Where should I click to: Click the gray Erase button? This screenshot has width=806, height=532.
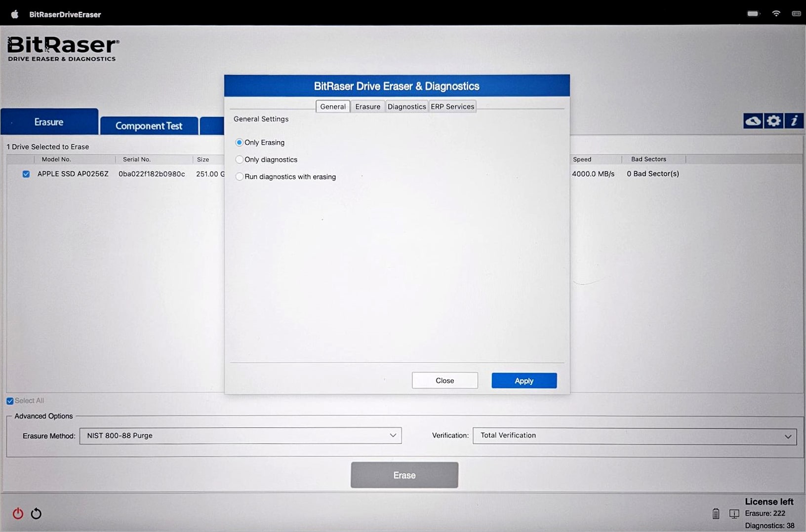point(404,475)
